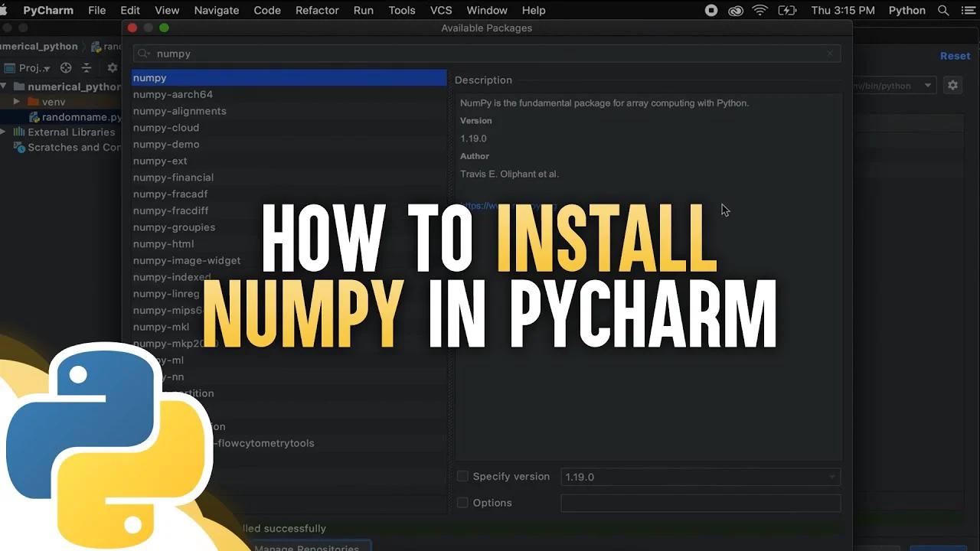Click the Manage Repositories button
This screenshot has height=551, width=980.
click(309, 547)
